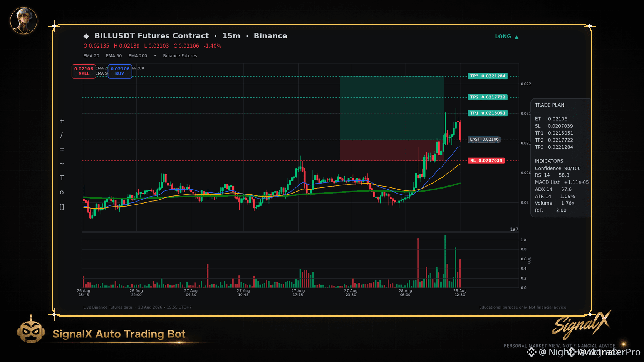Select the trend line slash tool
This screenshot has height=362, width=644.
click(62, 135)
